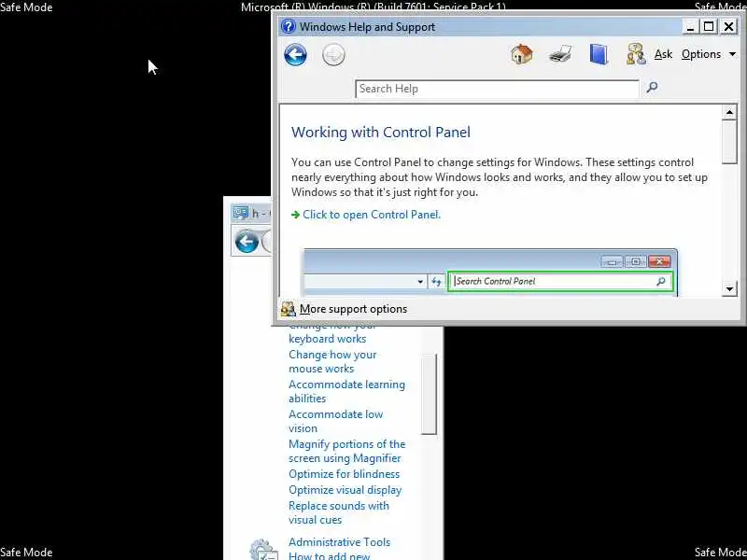Click the background window title bar icon
Screen dimensions: 747x560
tap(241, 213)
